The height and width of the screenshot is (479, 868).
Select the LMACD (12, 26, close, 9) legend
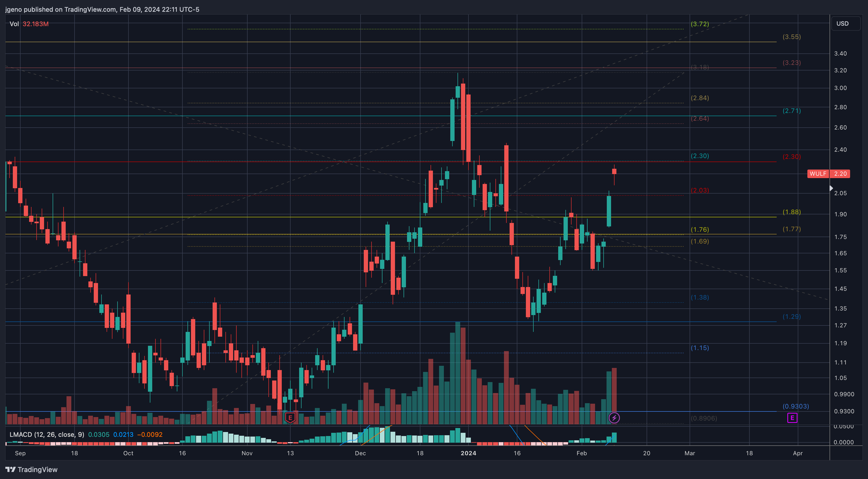pyautogui.click(x=47, y=434)
